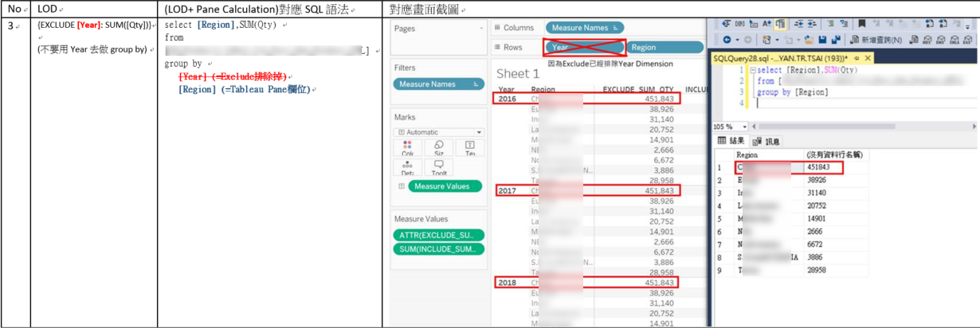
Task: Pin the SQLQuery28.sql tab
Action: [856, 58]
